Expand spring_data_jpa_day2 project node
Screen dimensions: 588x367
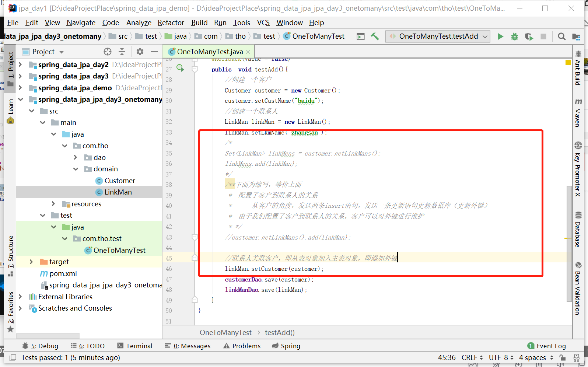(20, 65)
